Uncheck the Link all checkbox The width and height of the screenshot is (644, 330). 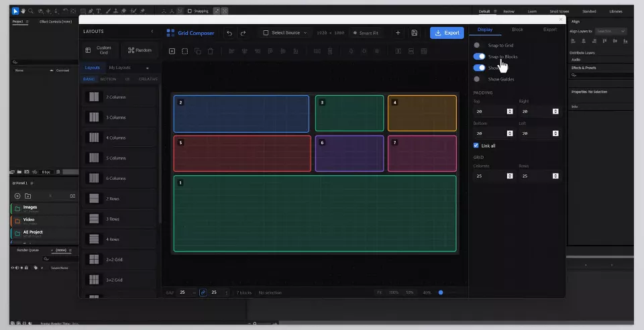[x=476, y=146]
